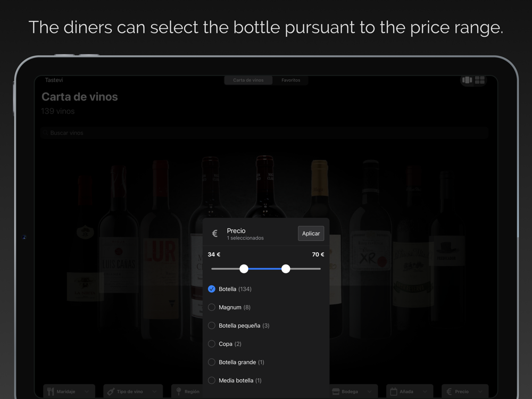Image resolution: width=532 pixels, height=399 pixels.
Task: Click the euro icon in Precio header
Action: click(215, 234)
